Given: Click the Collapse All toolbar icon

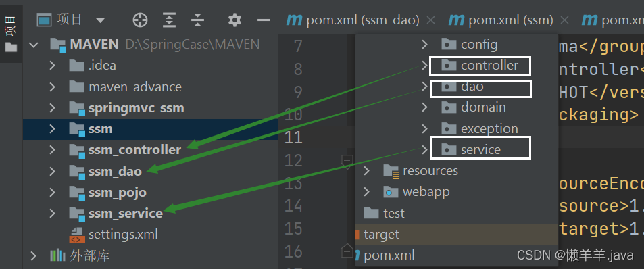Looking at the screenshot, I should point(197,20).
